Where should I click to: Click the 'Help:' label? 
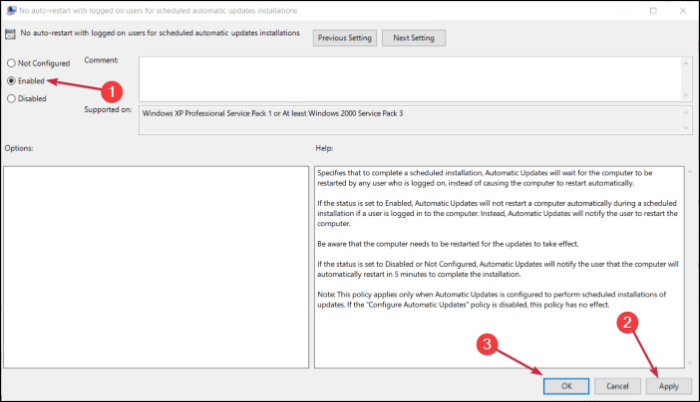click(324, 148)
